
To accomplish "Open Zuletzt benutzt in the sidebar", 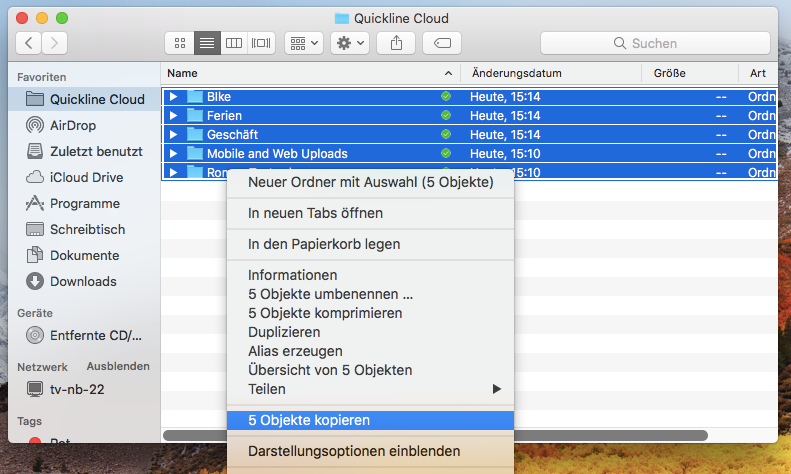I will [84, 151].
